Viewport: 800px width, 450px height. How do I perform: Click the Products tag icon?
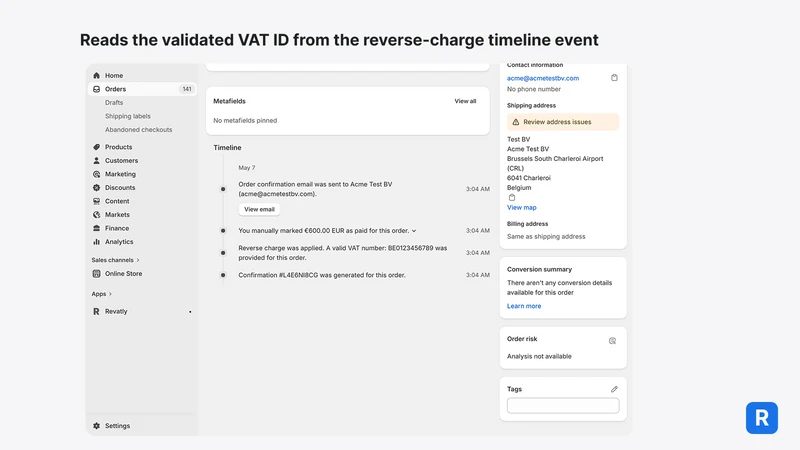click(96, 147)
